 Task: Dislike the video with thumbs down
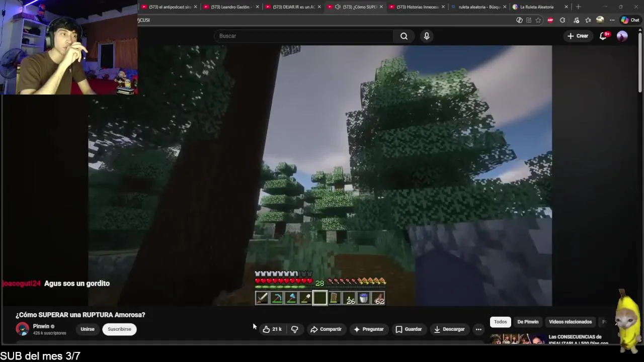[x=295, y=329]
